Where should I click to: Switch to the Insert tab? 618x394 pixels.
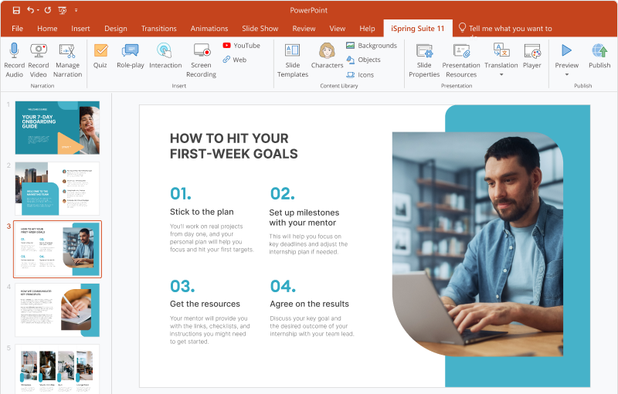[x=80, y=28]
